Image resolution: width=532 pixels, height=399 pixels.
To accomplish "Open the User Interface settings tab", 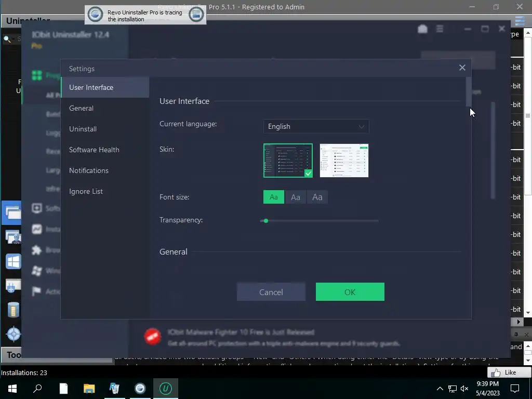I will pos(105,87).
